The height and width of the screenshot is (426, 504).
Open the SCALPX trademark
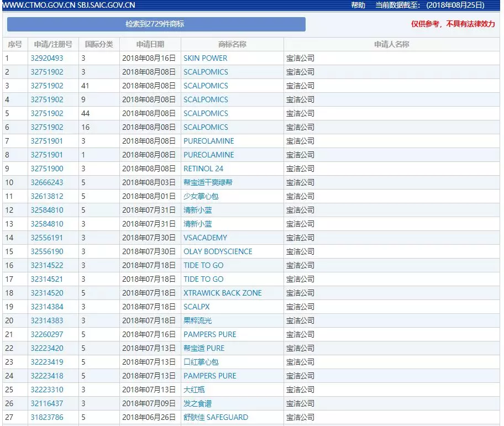point(196,307)
